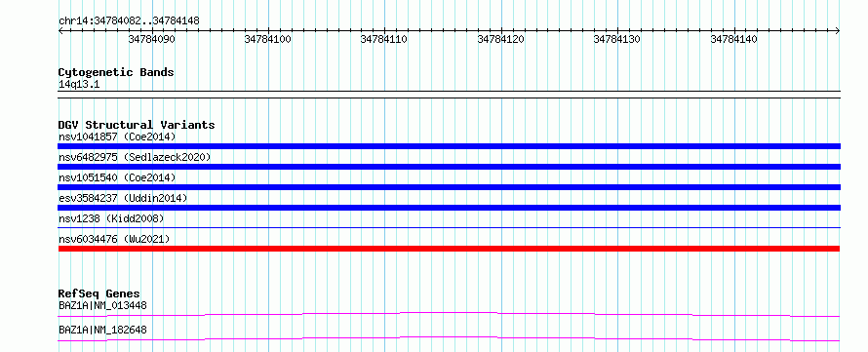The image size is (868, 352).
Task: Open the DGV Structural Variants track heading
Action: click(137, 125)
